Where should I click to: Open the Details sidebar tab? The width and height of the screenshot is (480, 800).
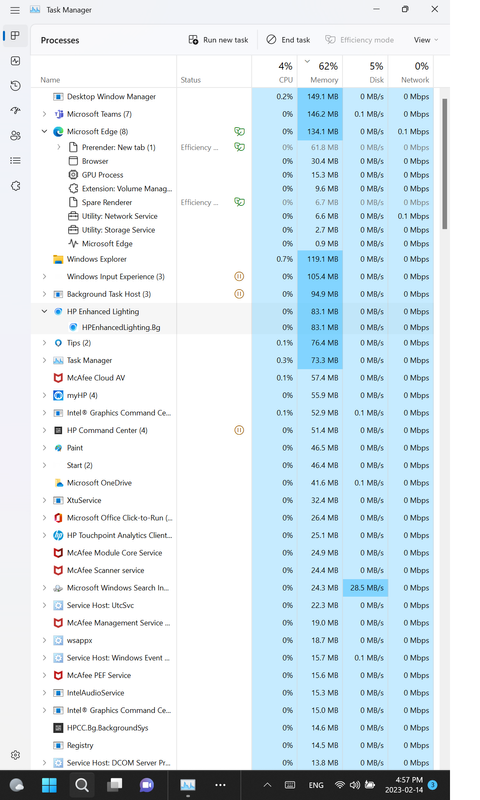coord(15,161)
